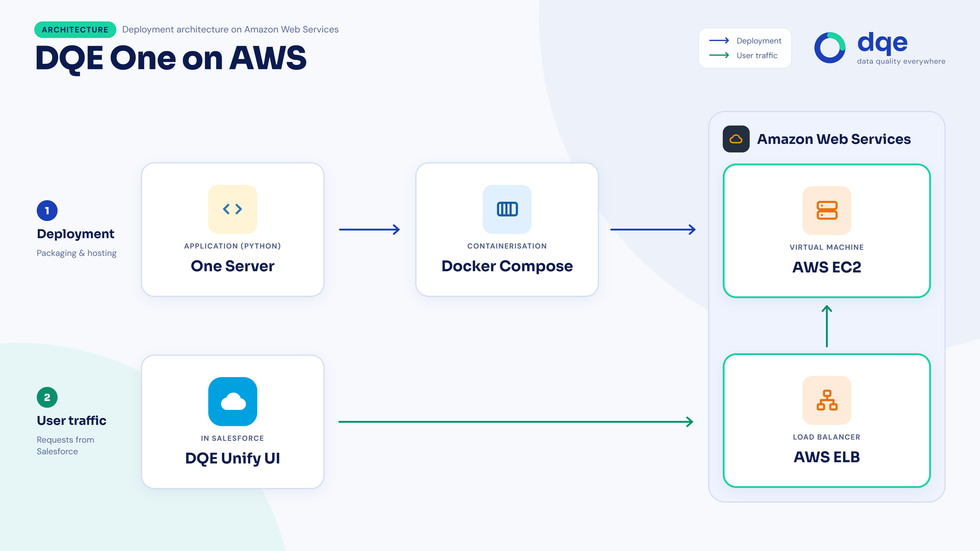The image size is (980, 551).
Task: Select the subtitle "Deployment architecture on Amazon Web Services"
Action: click(231, 29)
